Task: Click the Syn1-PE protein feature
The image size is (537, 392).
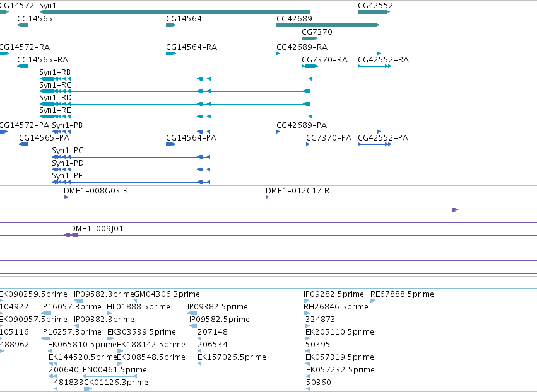Action: (131, 182)
